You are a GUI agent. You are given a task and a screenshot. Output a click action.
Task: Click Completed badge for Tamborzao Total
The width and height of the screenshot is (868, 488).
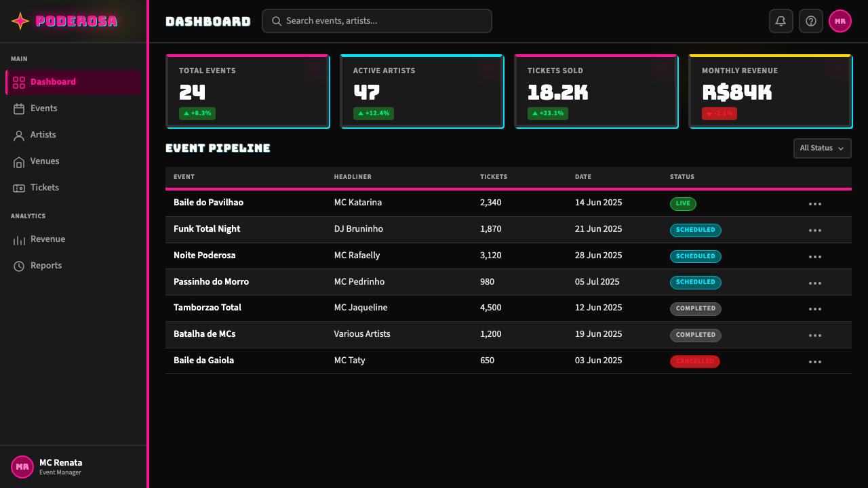[696, 308]
